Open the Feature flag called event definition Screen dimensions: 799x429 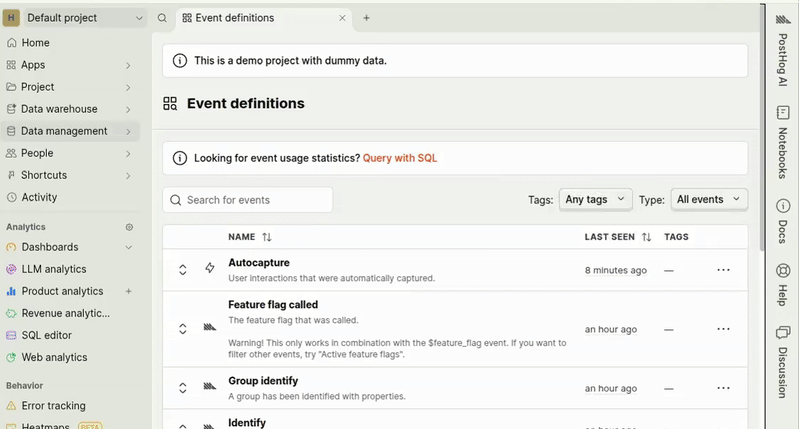pos(273,304)
